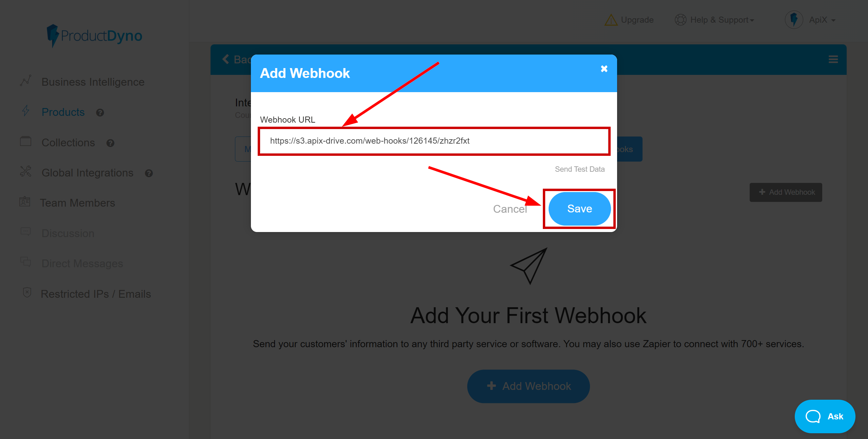The height and width of the screenshot is (439, 868).
Task: Click Save to confirm the webhook URL
Action: click(x=579, y=208)
